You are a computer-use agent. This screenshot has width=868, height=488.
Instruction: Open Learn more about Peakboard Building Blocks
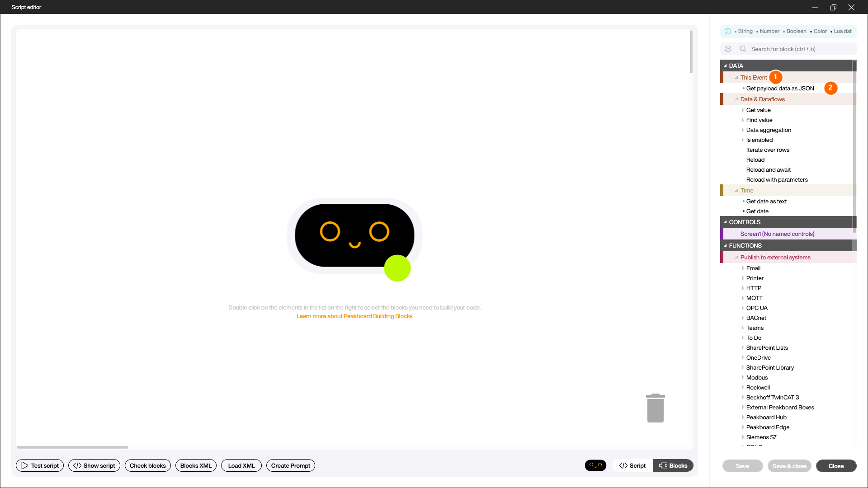[354, 316]
